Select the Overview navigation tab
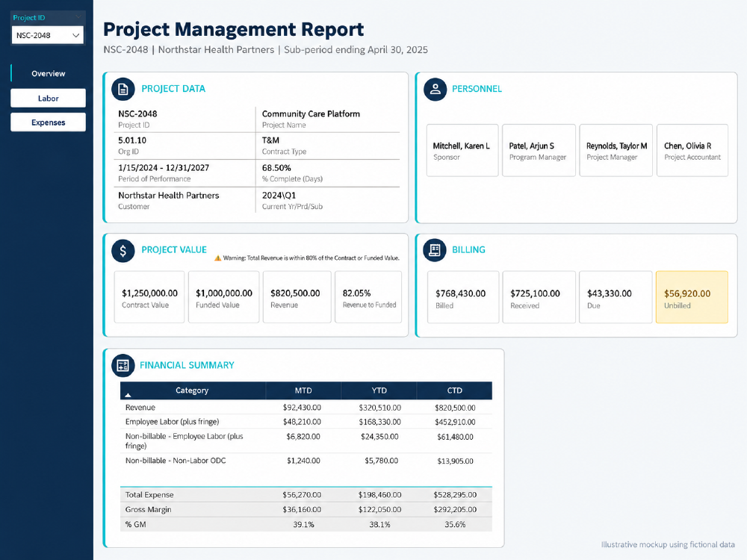 click(48, 73)
